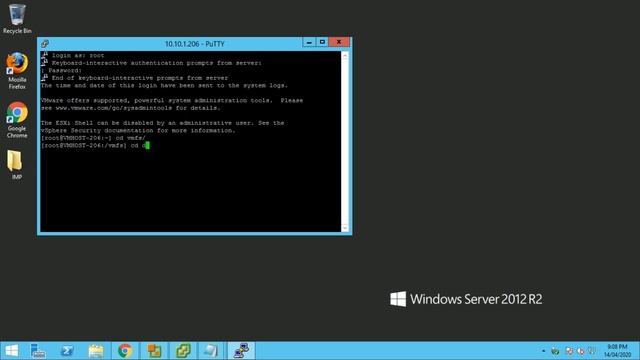Switch to the PuTTY taskbar button
Viewport: 640px width, 360px height.
(241, 351)
